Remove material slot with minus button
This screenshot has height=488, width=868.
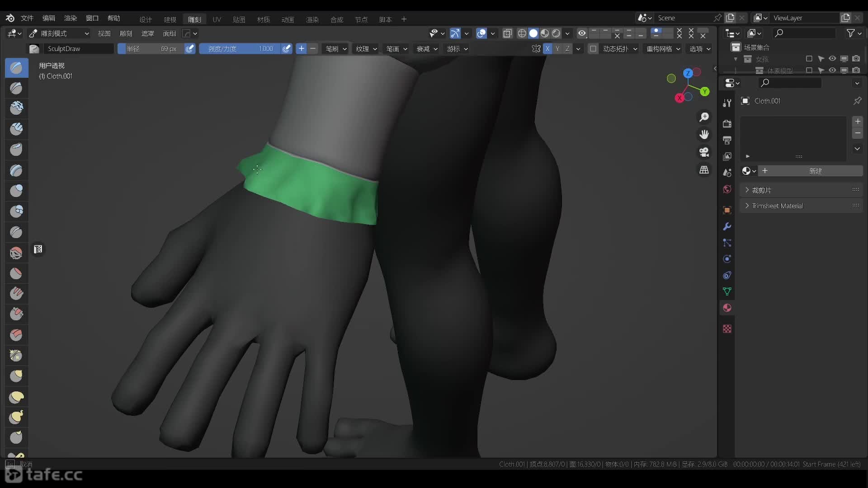click(858, 133)
